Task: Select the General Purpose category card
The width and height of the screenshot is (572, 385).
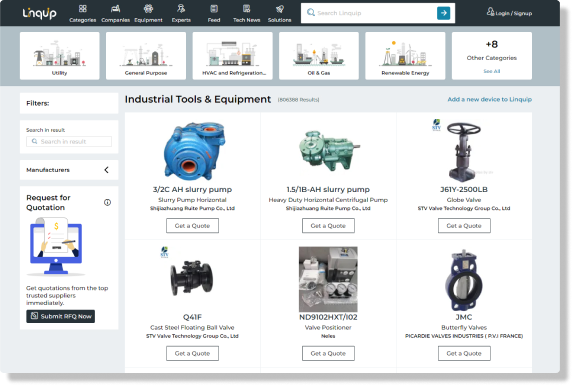Action: [x=146, y=55]
